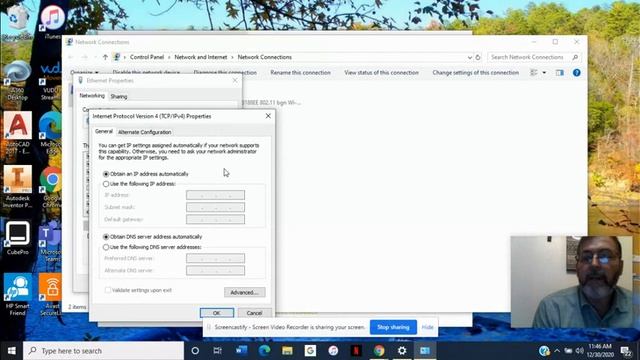Go up one level in Network Connections
This screenshot has width=640, height=360.
(x=105, y=58)
